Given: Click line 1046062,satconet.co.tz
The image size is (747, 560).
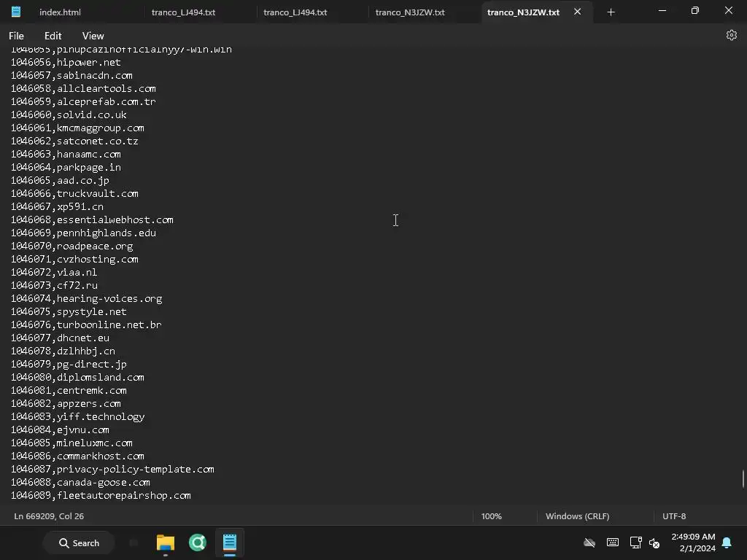Looking at the screenshot, I should [x=74, y=141].
